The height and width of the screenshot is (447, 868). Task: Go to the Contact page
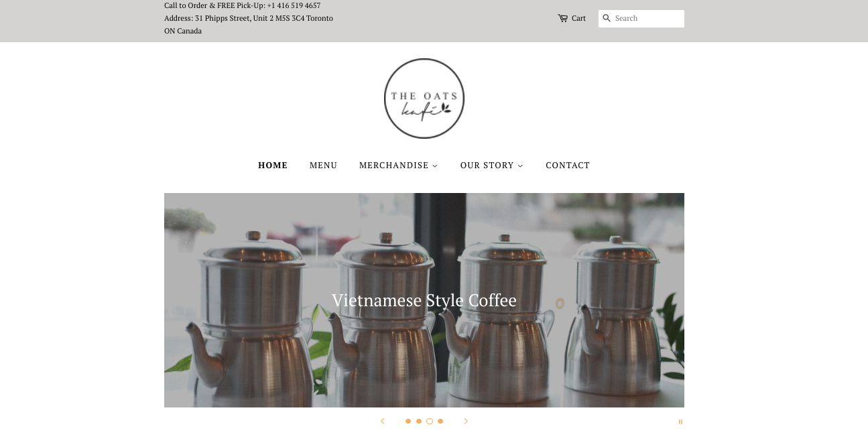click(x=568, y=166)
